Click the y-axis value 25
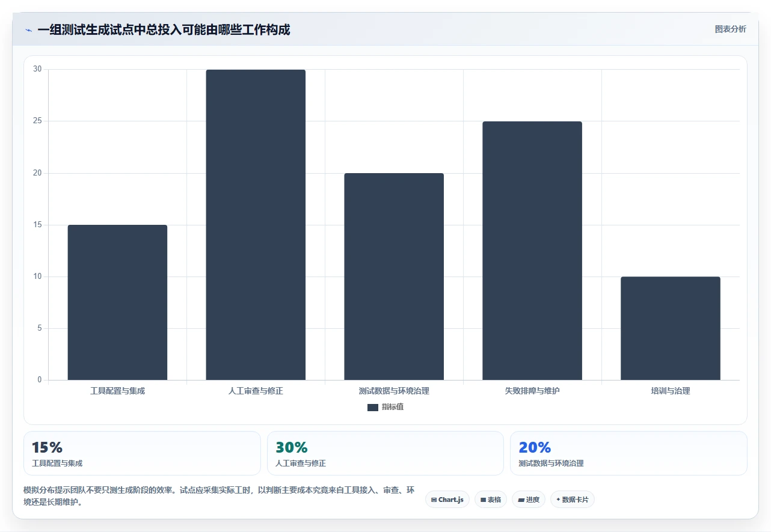This screenshot has height=532, width=771. [x=38, y=121]
